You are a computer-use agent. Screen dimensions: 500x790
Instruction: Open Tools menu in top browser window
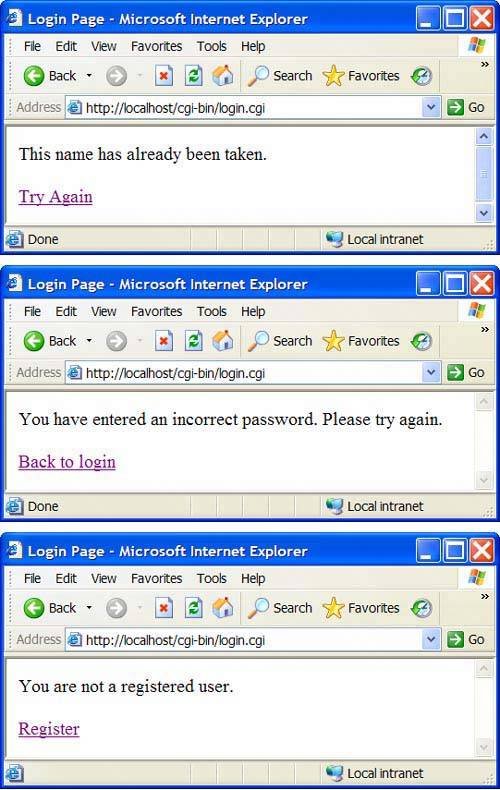[212, 46]
